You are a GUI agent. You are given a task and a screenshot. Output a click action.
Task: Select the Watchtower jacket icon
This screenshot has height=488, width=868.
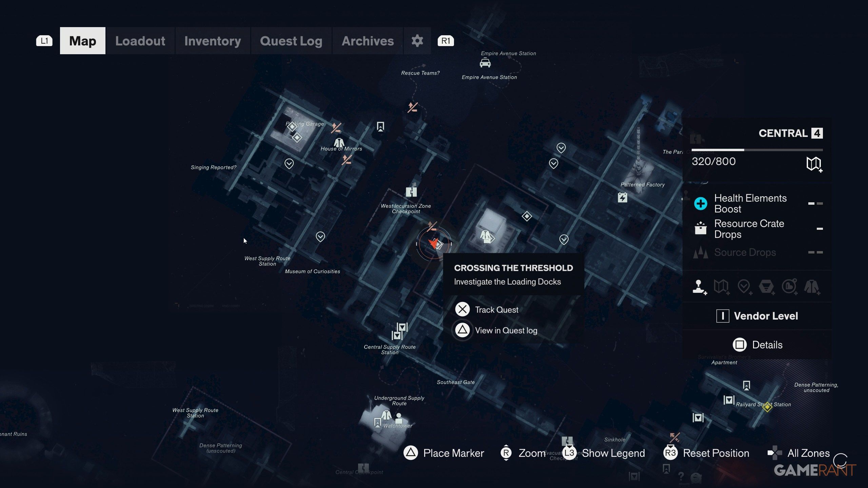tap(386, 415)
